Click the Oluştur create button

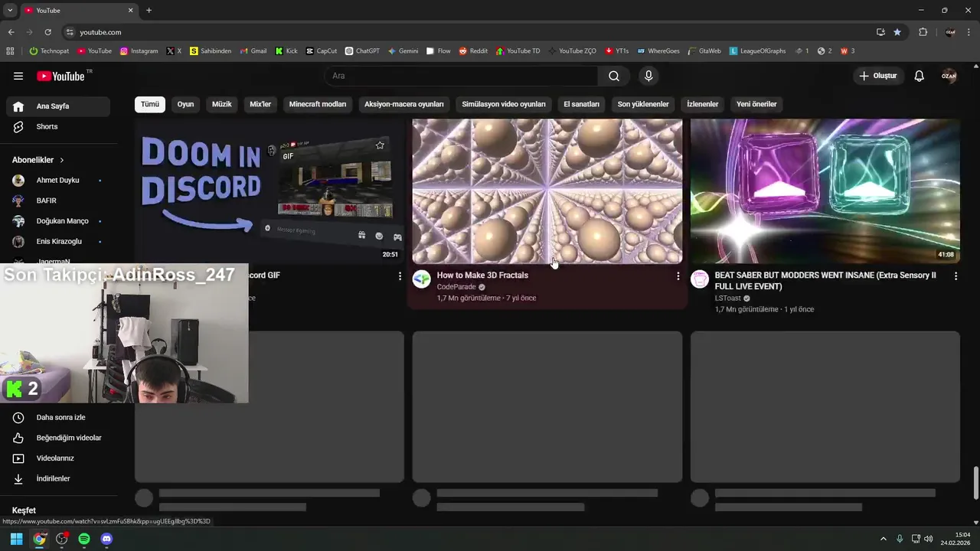tap(877, 76)
